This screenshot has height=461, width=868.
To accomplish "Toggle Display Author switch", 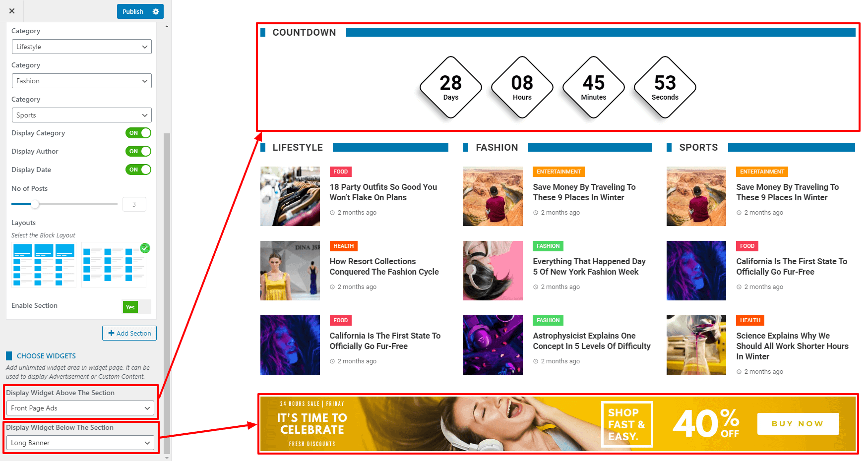I will pyautogui.click(x=138, y=151).
